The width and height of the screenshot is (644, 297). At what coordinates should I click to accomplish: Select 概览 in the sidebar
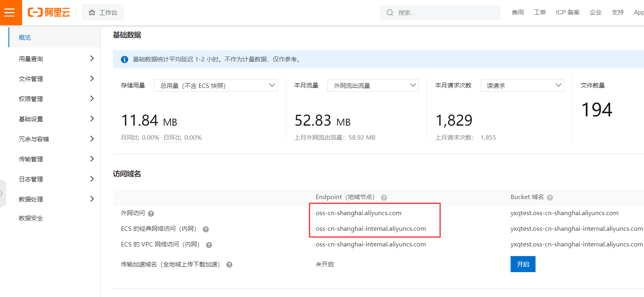tap(54, 37)
